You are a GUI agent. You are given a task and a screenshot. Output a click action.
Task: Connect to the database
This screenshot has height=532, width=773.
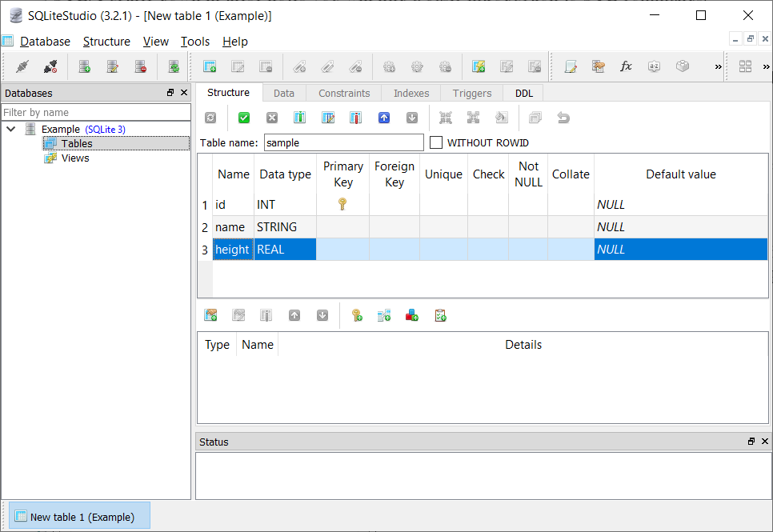(22, 66)
